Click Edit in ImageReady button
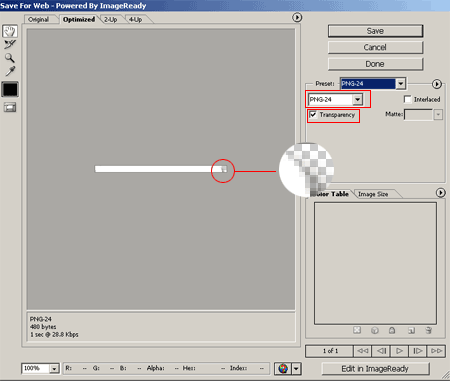Image resolution: width=450 pixels, height=381 pixels. [375, 369]
